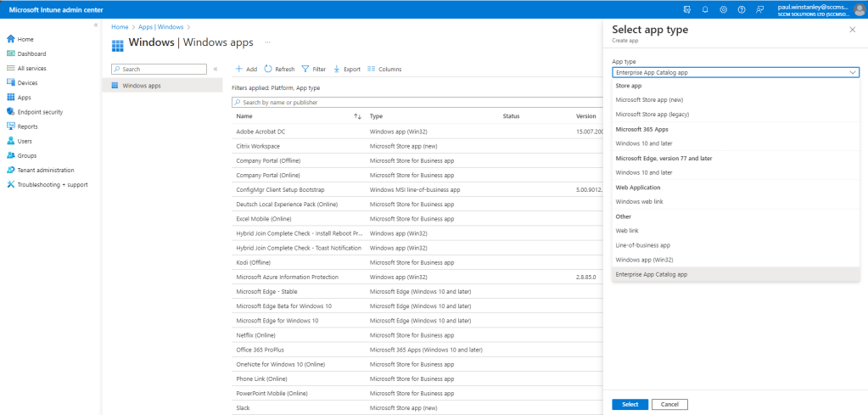Open the feedback icon in header

coord(759,8)
